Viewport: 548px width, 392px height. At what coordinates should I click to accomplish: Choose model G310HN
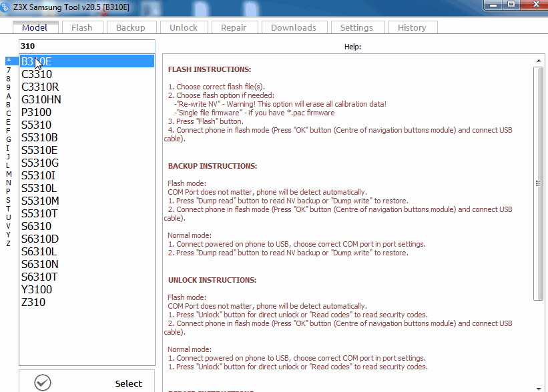(x=87, y=99)
